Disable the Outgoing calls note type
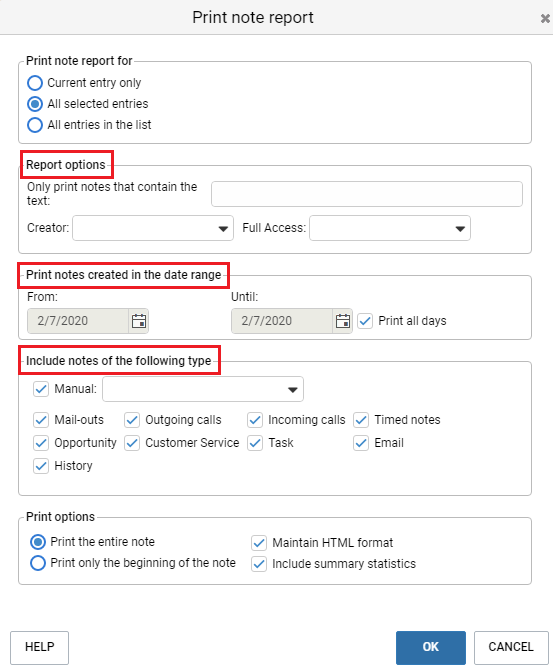 pos(132,420)
